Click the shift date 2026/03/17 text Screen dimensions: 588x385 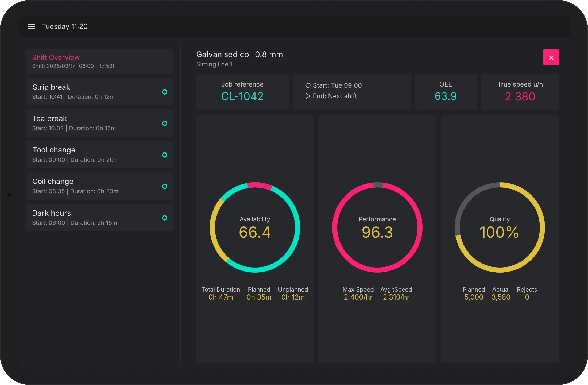[x=61, y=66]
